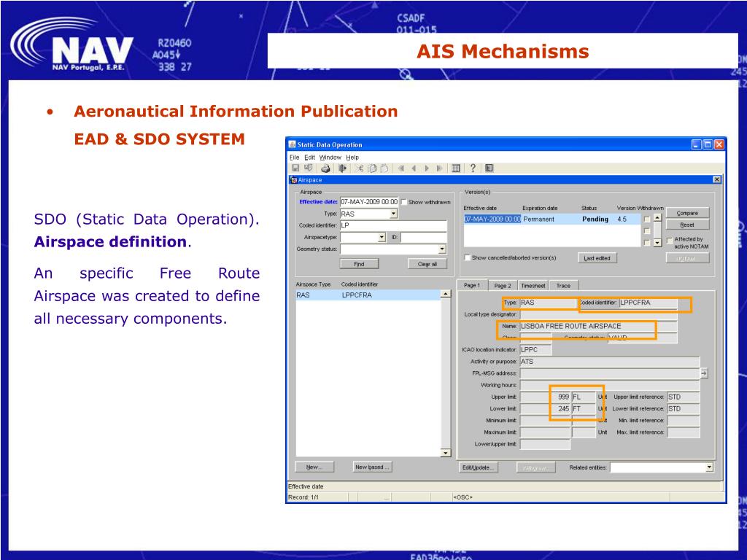Click ICAO location indicator field LPPC
747x560 pixels.
pyautogui.click(x=535, y=349)
